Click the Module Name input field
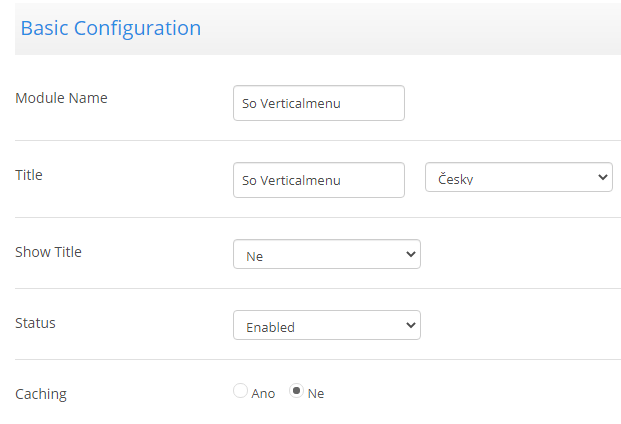This screenshot has height=424, width=621. [x=319, y=103]
